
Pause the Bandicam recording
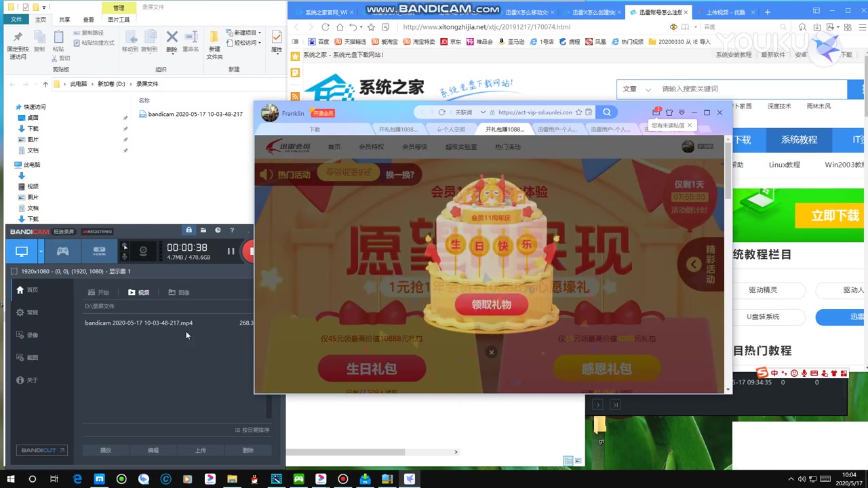pos(231,251)
